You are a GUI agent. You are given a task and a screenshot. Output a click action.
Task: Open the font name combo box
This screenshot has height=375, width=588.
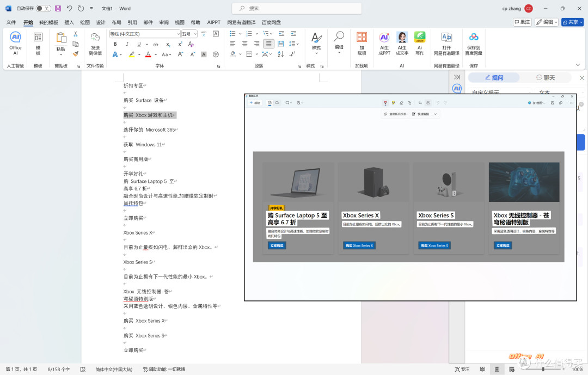click(145, 34)
